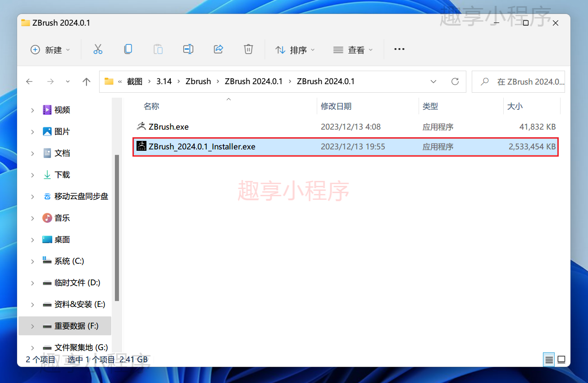Open 临时文件 (D:) drive
Screen dimensions: 588x383
77,283
